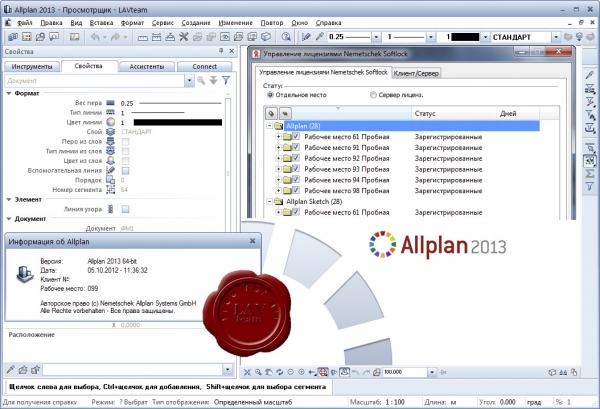Collapse the Allplan (28) tree node

click(269, 126)
